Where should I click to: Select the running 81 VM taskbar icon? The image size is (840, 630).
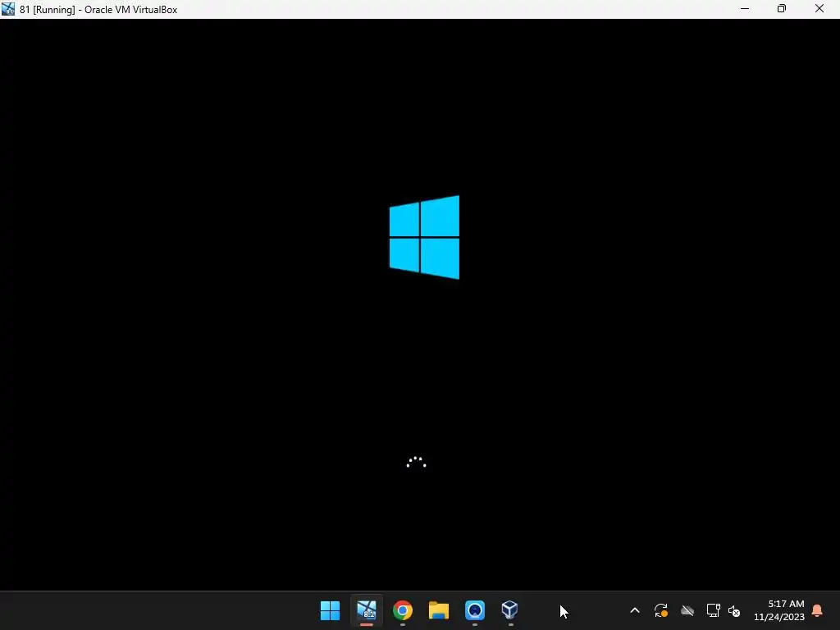tap(367, 610)
